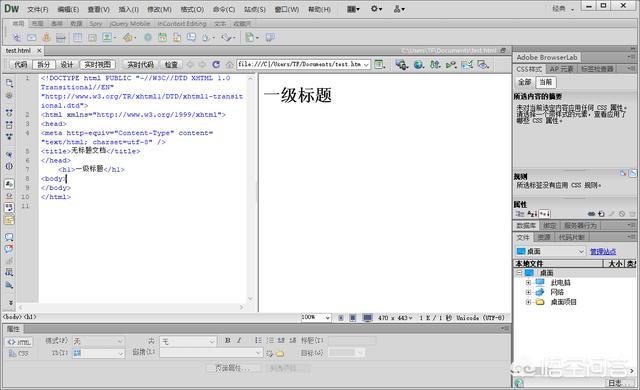The width and height of the screenshot is (640, 390).
Task: Click the browse folder icon next to link field
Action: [x=280, y=354]
